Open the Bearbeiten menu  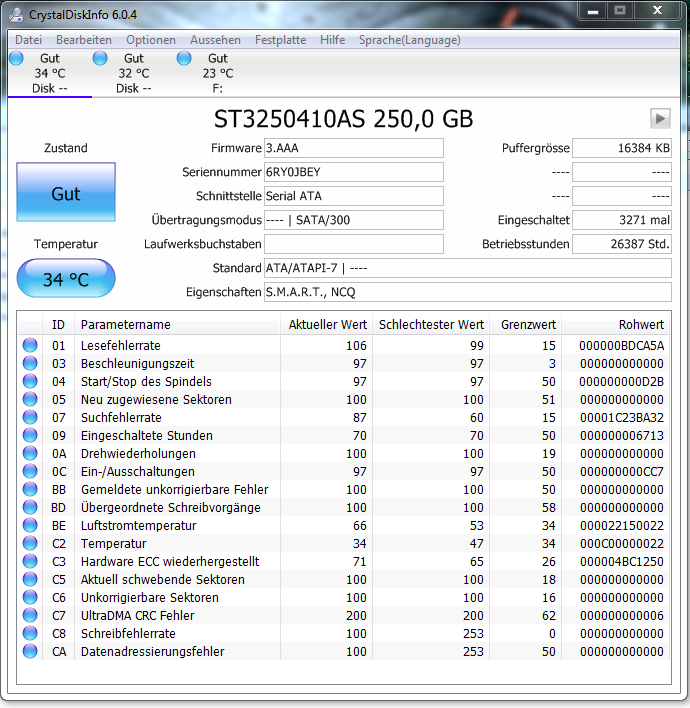point(84,40)
